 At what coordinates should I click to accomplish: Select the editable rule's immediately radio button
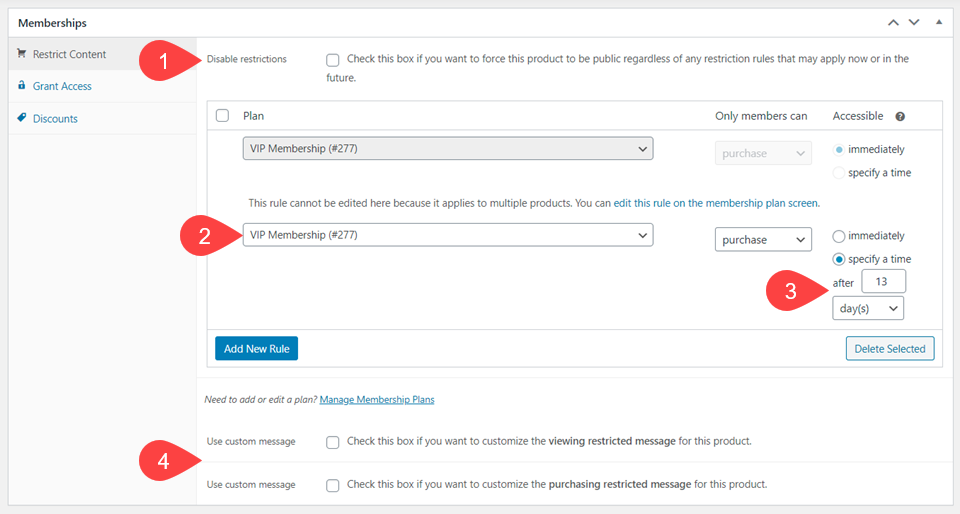839,236
